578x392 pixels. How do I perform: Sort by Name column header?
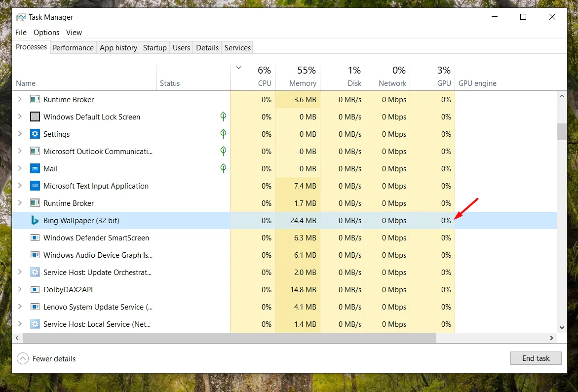click(x=84, y=77)
